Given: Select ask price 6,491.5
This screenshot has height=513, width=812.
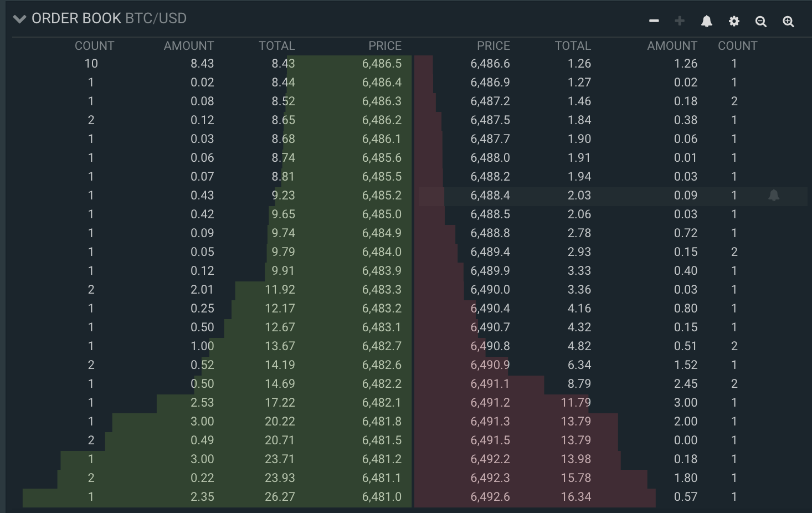Looking at the screenshot, I should pyautogui.click(x=490, y=440).
